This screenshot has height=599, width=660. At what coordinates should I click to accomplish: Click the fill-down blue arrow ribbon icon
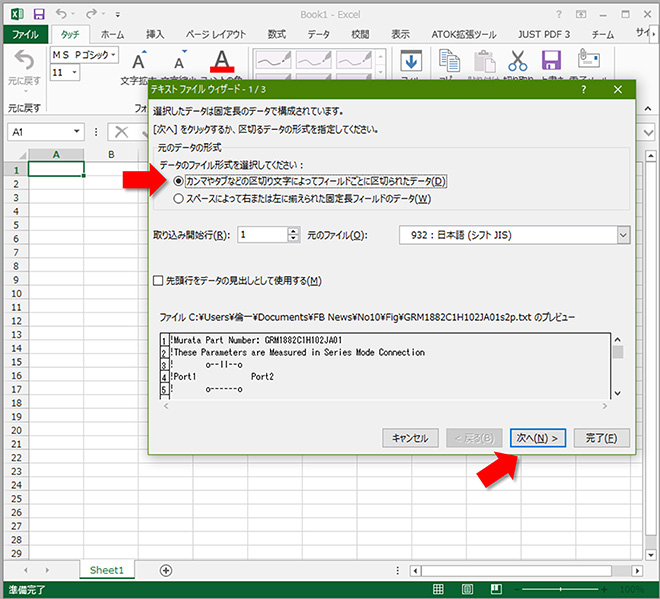click(411, 61)
